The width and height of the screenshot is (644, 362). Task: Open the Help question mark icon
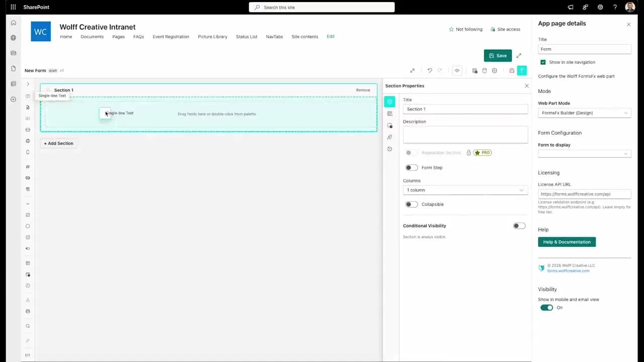615,7
